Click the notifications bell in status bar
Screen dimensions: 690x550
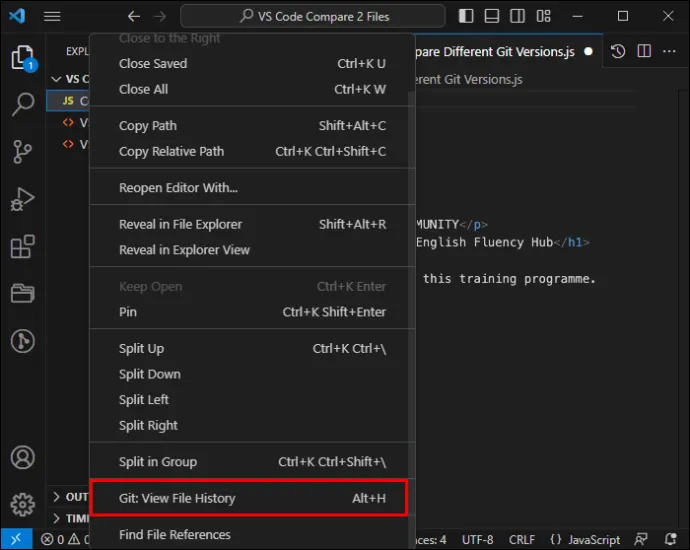tap(671, 539)
